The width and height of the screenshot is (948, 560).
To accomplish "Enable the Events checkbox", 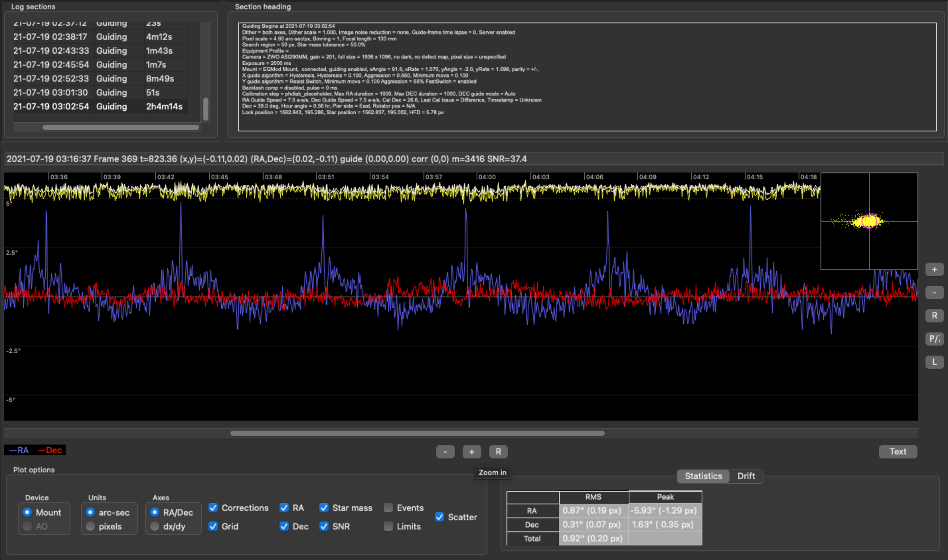I will [x=388, y=508].
